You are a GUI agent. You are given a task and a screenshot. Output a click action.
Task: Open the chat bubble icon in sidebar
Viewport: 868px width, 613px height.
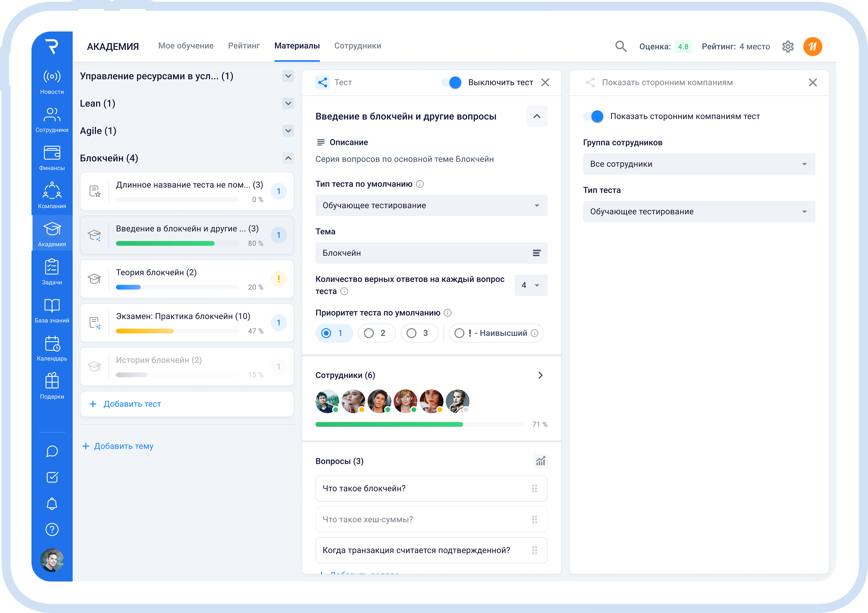coord(52,451)
